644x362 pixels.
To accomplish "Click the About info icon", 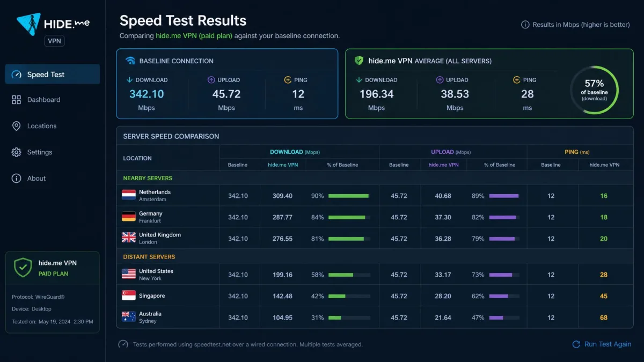I will point(16,179).
